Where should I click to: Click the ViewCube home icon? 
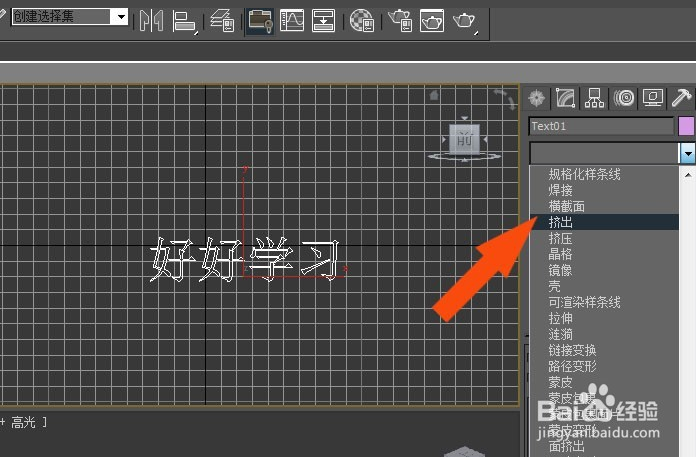pos(434,95)
